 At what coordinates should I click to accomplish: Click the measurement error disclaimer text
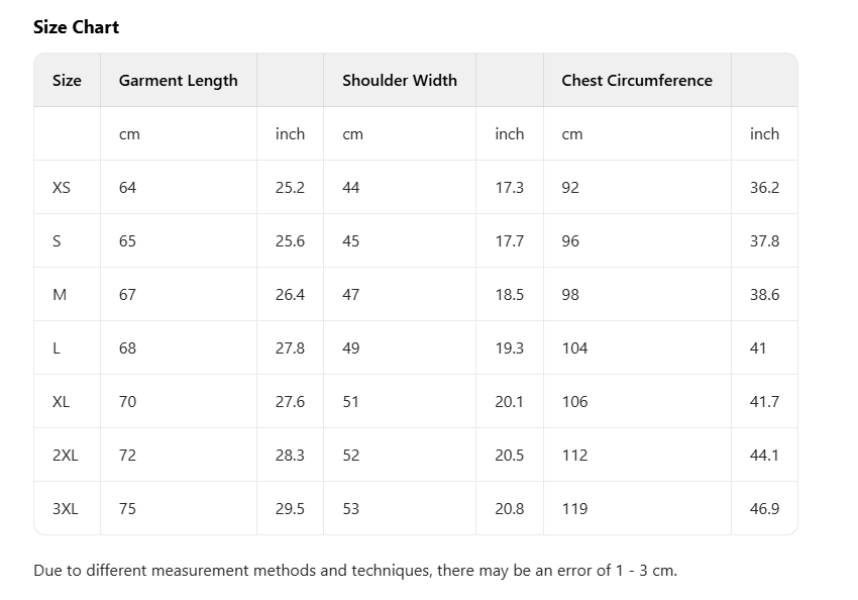point(355,571)
